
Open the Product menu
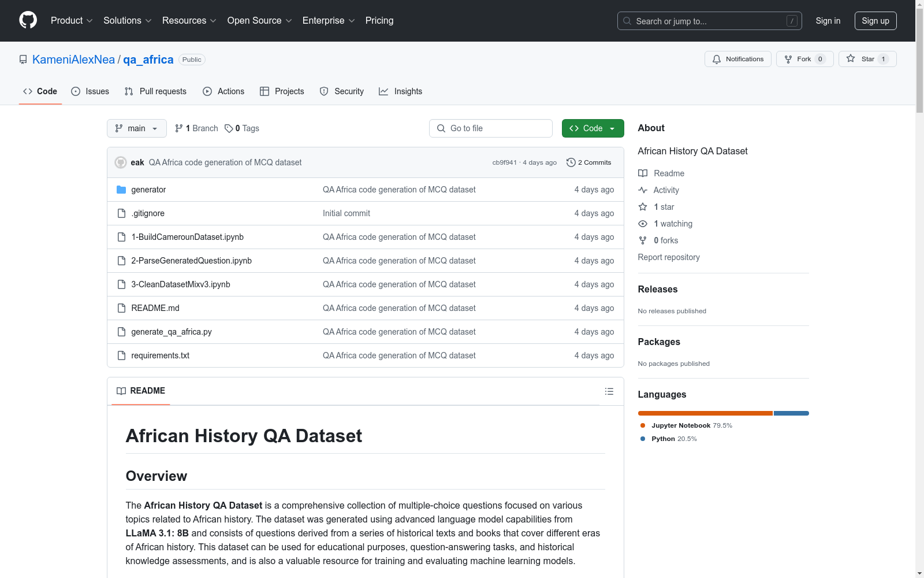click(x=72, y=21)
